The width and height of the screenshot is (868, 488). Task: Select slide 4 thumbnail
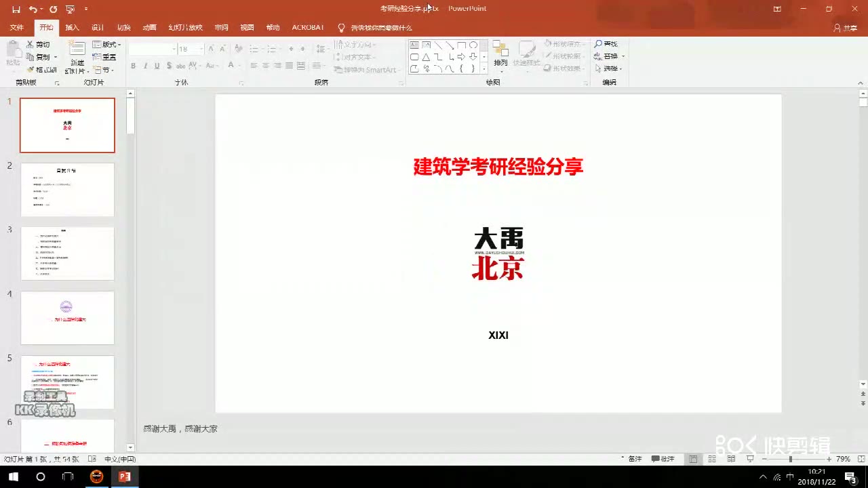coord(67,318)
